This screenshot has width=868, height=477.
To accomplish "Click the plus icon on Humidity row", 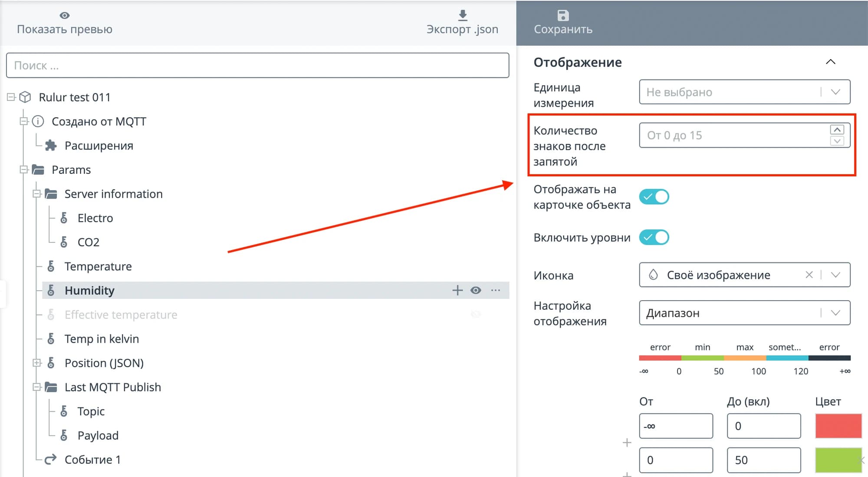I will [457, 290].
